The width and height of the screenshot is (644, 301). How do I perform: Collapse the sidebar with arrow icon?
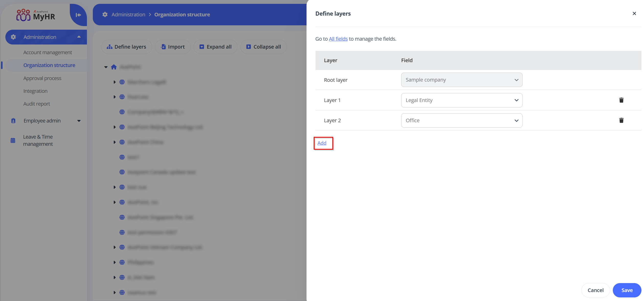pyautogui.click(x=78, y=15)
